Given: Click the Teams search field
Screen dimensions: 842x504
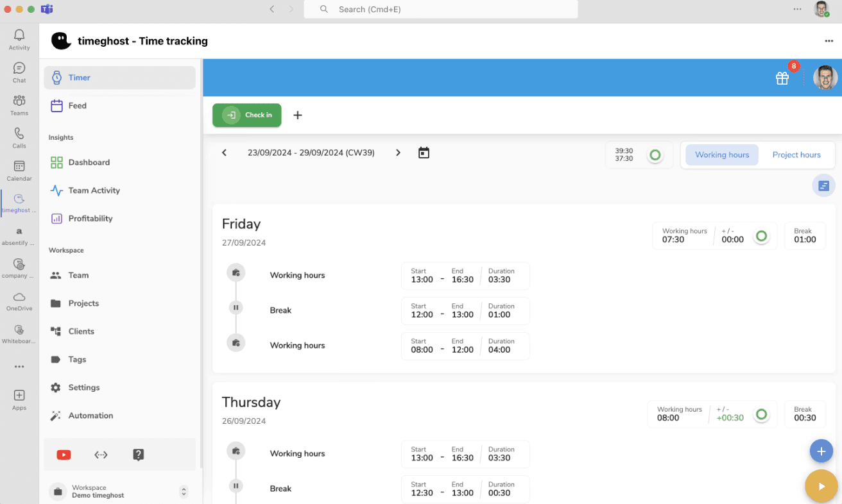Looking at the screenshot, I should click(x=441, y=9).
